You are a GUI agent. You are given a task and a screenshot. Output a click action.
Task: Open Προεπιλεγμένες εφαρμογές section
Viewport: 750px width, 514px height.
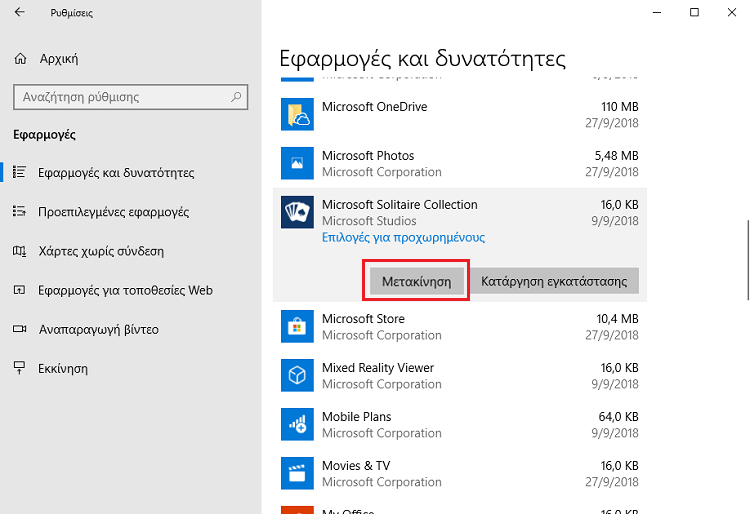(113, 212)
